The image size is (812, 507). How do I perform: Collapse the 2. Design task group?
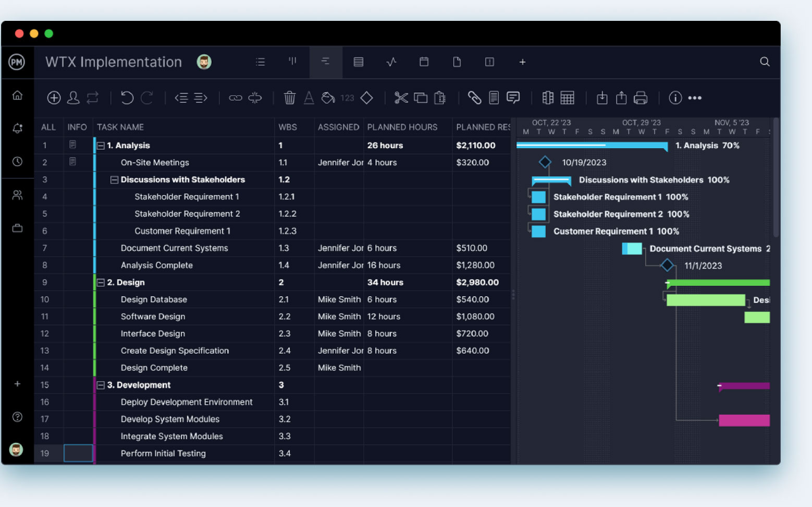(100, 282)
